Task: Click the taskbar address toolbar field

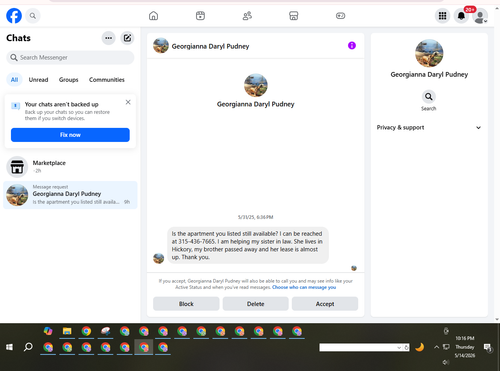Action: [357, 348]
